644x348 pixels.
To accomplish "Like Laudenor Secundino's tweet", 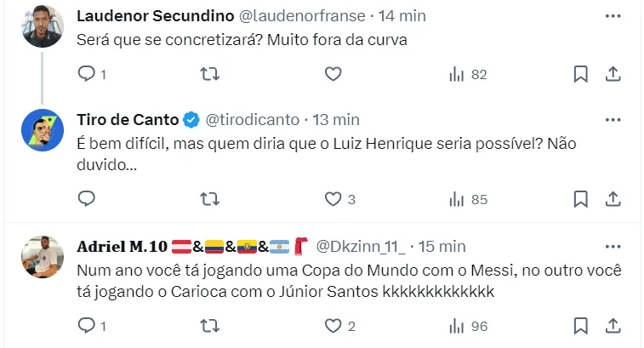I will coord(333,75).
